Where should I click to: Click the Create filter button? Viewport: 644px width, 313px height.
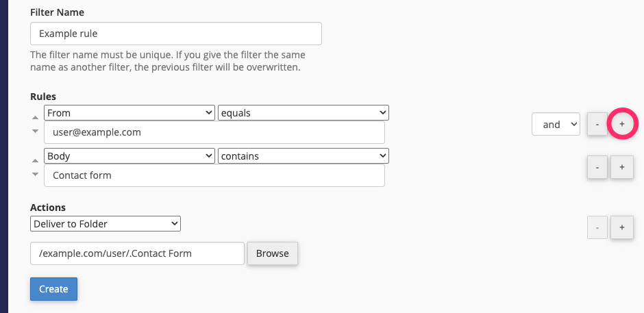[53, 289]
